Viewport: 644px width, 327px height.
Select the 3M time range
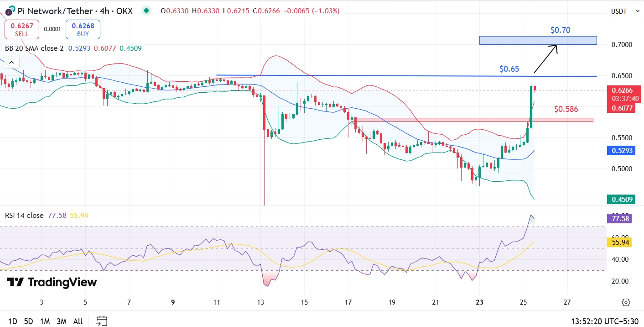[61, 322]
